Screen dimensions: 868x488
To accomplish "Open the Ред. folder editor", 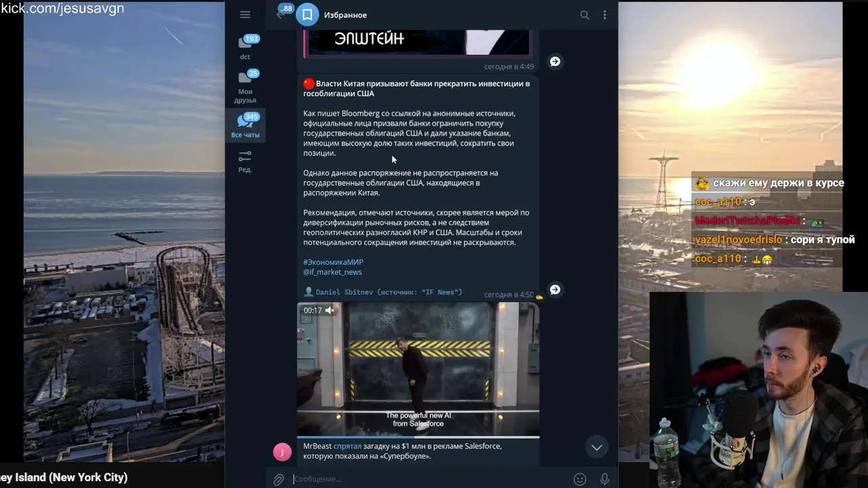I will pos(245,161).
